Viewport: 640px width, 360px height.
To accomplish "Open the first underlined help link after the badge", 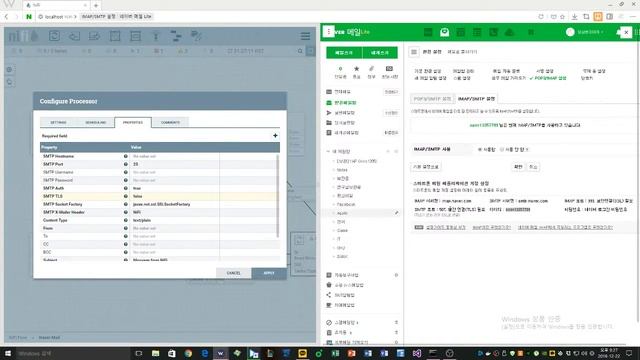I will click(446, 227).
